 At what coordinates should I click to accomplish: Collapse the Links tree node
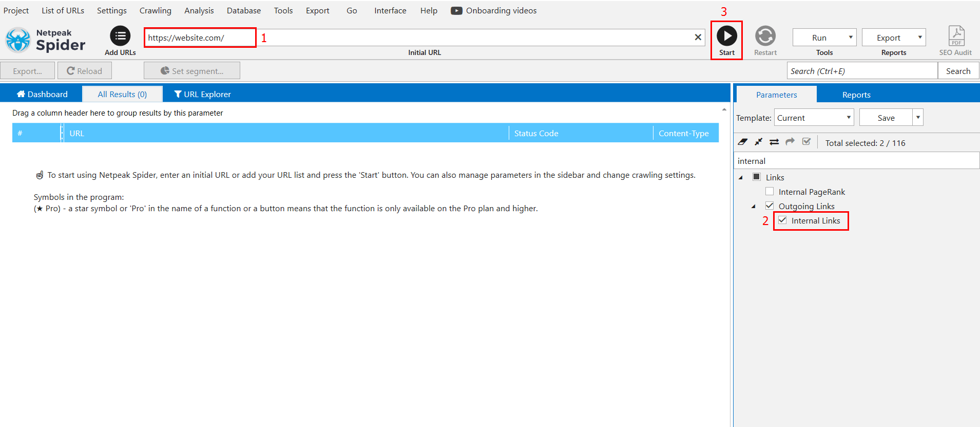(x=741, y=178)
